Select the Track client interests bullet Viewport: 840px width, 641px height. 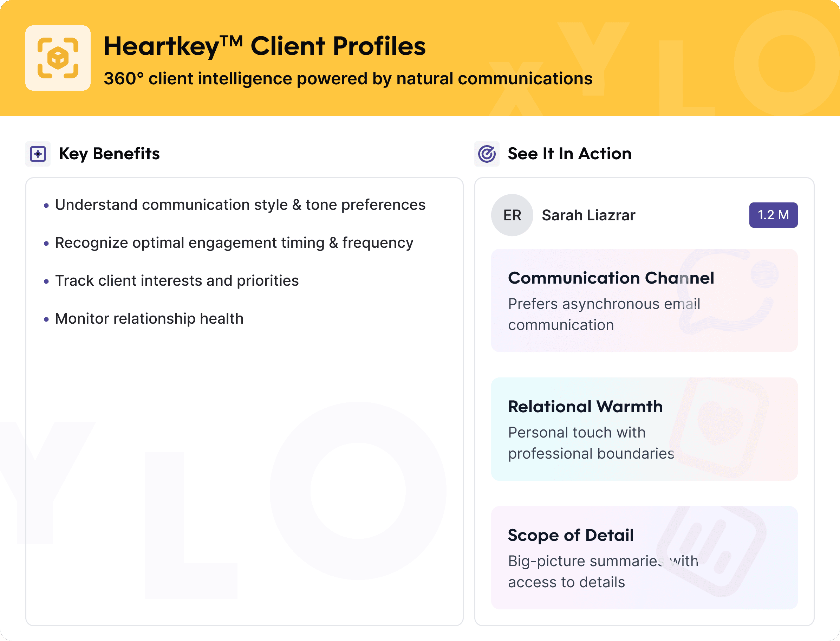[177, 281]
